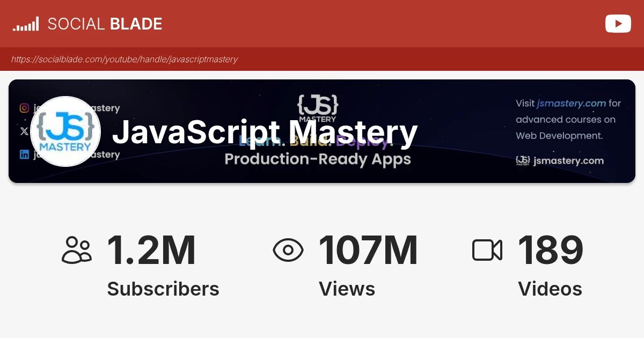Click the JS Mastery channel avatar

65,131
